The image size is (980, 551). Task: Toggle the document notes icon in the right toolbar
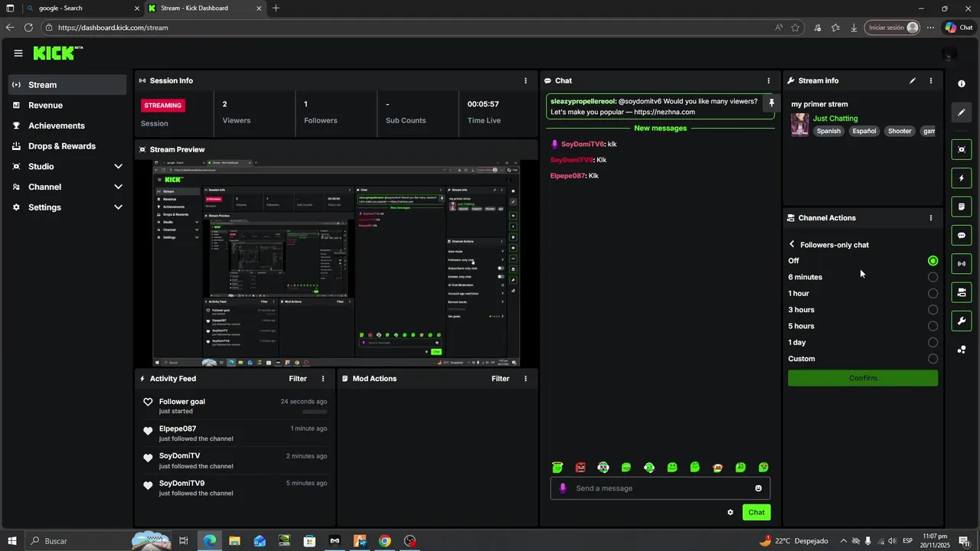(x=962, y=207)
